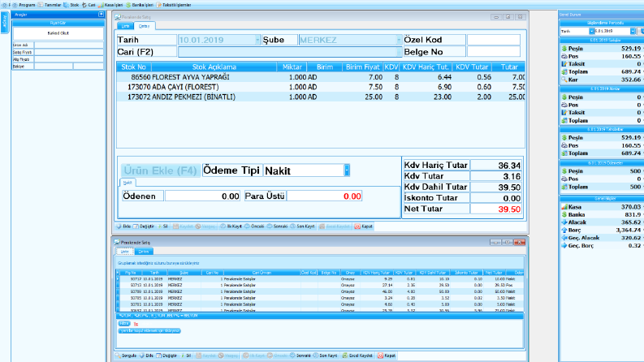
Task: Open the Stok menu
Action: point(71,5)
